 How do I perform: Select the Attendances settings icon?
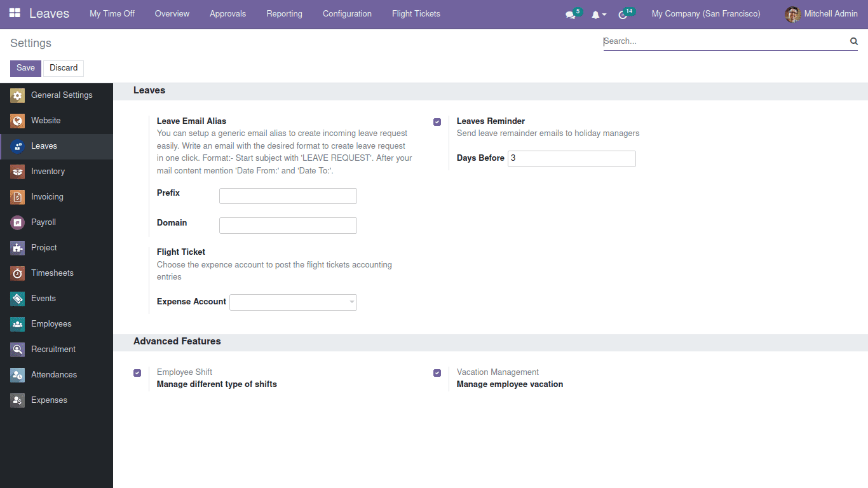pyautogui.click(x=17, y=375)
